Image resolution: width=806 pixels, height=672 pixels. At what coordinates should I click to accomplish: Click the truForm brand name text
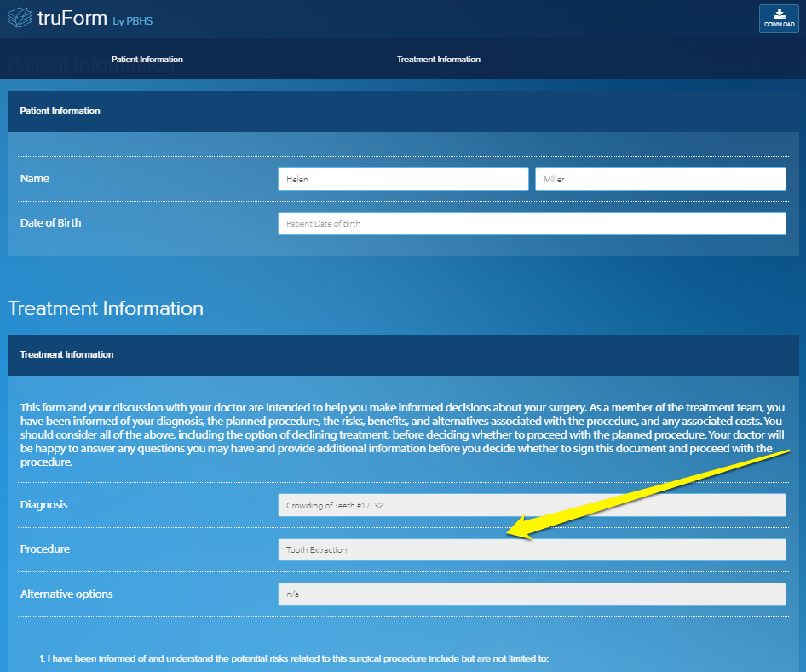[x=72, y=19]
